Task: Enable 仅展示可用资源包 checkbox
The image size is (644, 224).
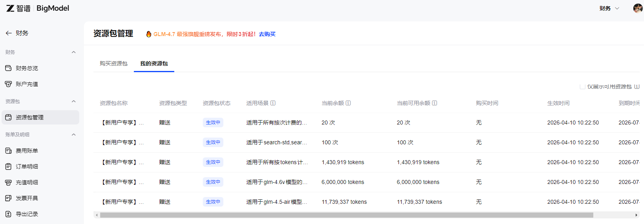Action: point(583,86)
